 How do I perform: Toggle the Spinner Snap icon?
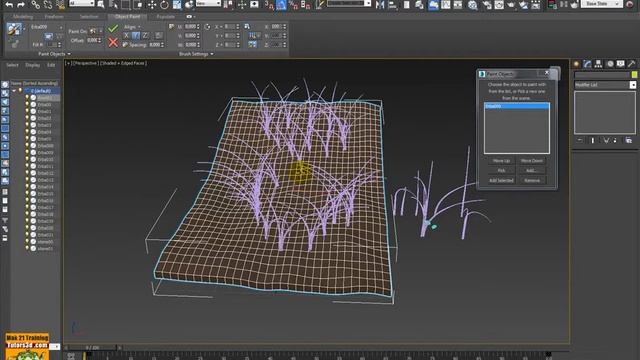305,4
